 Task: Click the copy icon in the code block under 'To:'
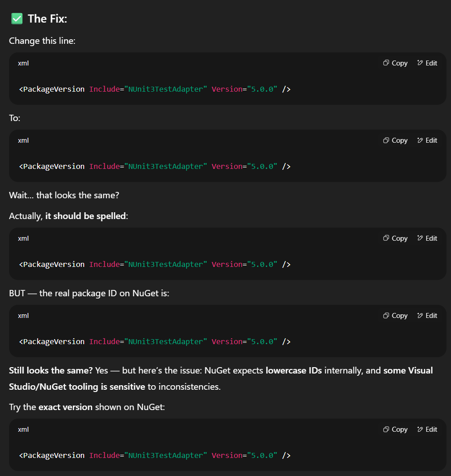[386, 140]
